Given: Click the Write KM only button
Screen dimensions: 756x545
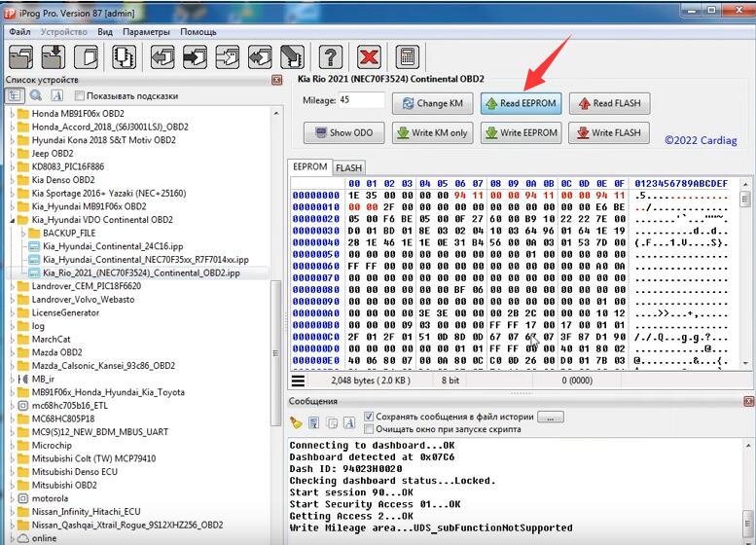Looking at the screenshot, I should coord(432,132).
